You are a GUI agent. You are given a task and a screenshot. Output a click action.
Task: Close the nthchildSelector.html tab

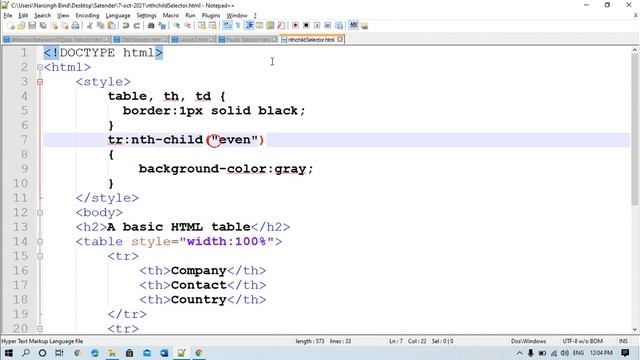(x=340, y=40)
